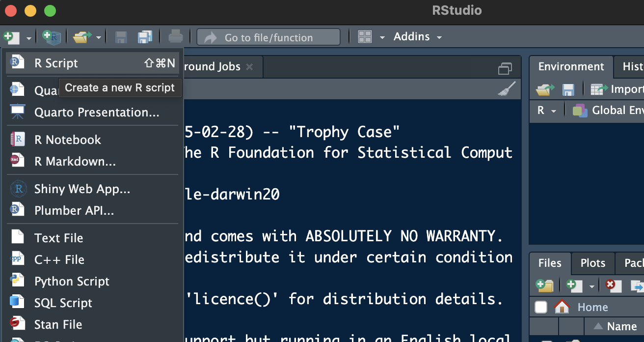Open the Global Environment dropdown
This screenshot has height=342, width=644.
(608, 110)
